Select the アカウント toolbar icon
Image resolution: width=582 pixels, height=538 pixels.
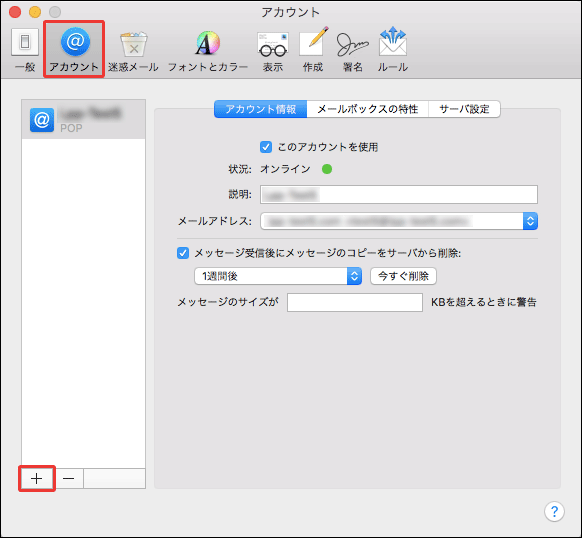click(x=74, y=50)
